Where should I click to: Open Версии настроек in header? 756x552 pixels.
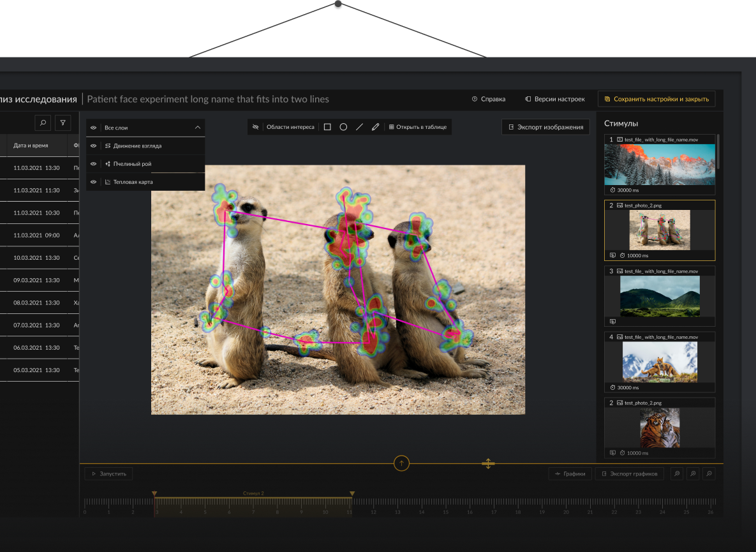(x=554, y=99)
